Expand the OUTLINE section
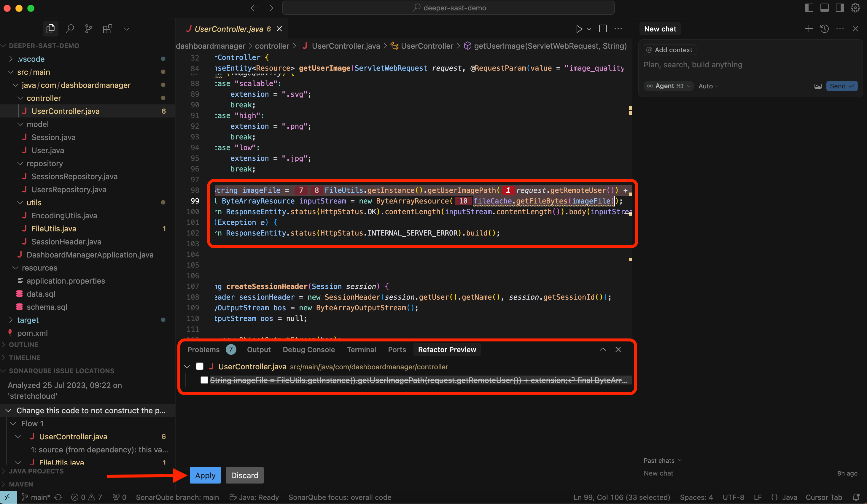This screenshot has width=867, height=504. (24, 344)
